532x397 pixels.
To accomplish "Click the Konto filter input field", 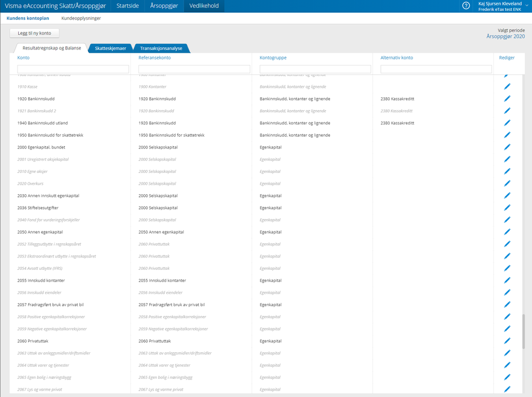I will (73, 69).
